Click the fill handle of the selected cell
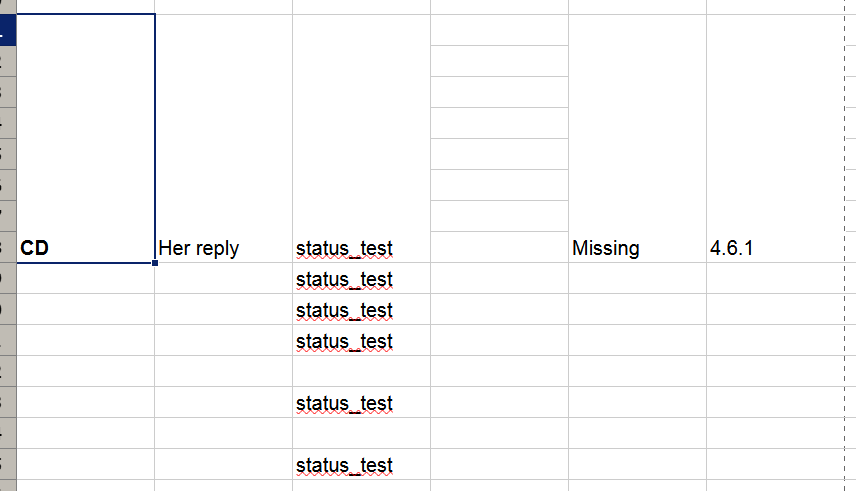This screenshot has width=856, height=491. (x=155, y=263)
